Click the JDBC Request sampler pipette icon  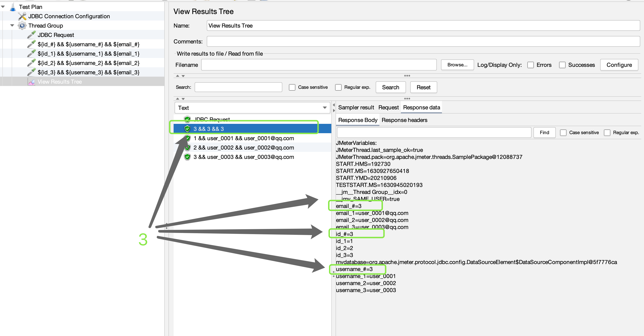tap(31, 35)
